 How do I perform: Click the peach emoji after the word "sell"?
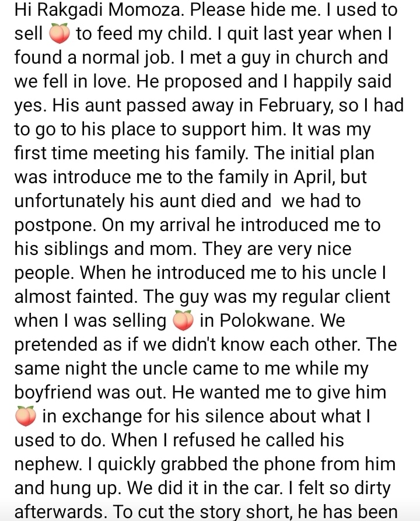tap(60, 34)
